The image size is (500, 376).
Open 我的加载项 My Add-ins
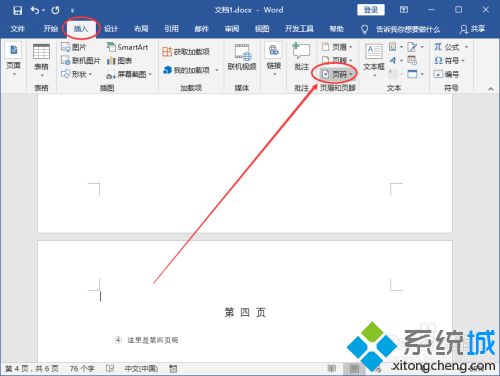tap(187, 70)
